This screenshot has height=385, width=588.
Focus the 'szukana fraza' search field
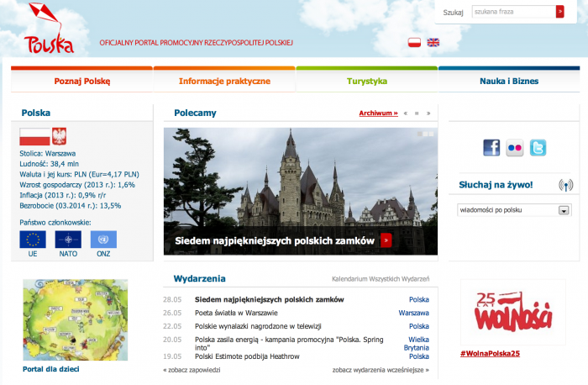pos(513,12)
